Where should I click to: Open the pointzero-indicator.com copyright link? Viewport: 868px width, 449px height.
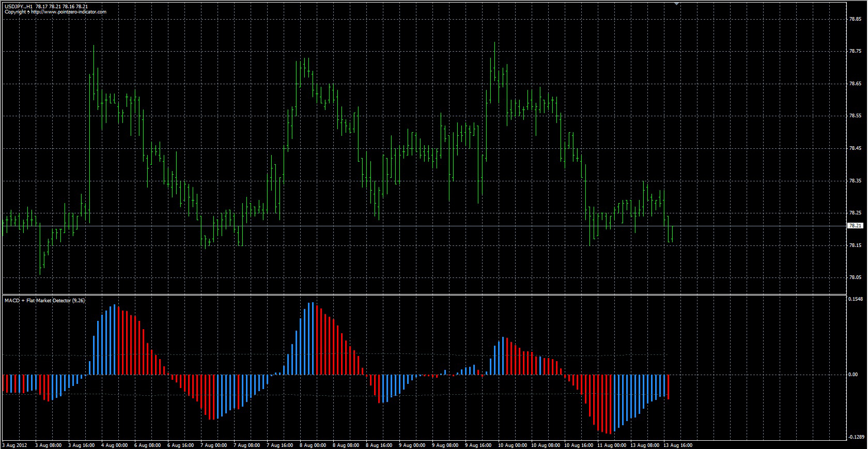(x=55, y=12)
